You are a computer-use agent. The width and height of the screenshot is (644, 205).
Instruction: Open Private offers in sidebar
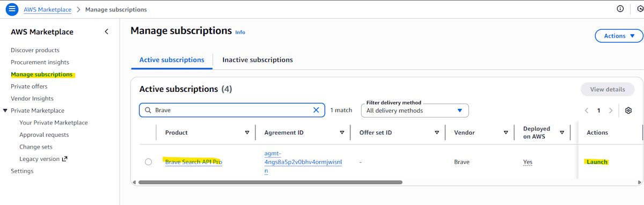pos(29,86)
